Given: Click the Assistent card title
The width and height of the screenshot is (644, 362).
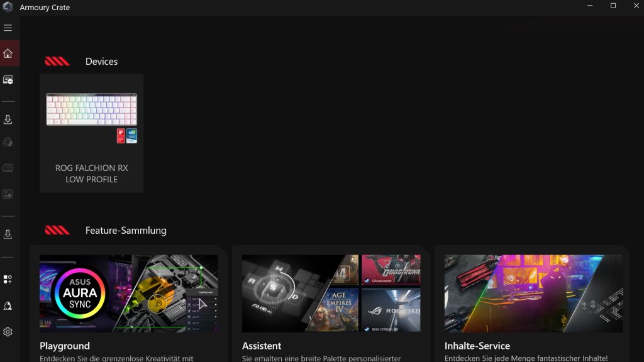Looking at the screenshot, I should click(x=262, y=346).
